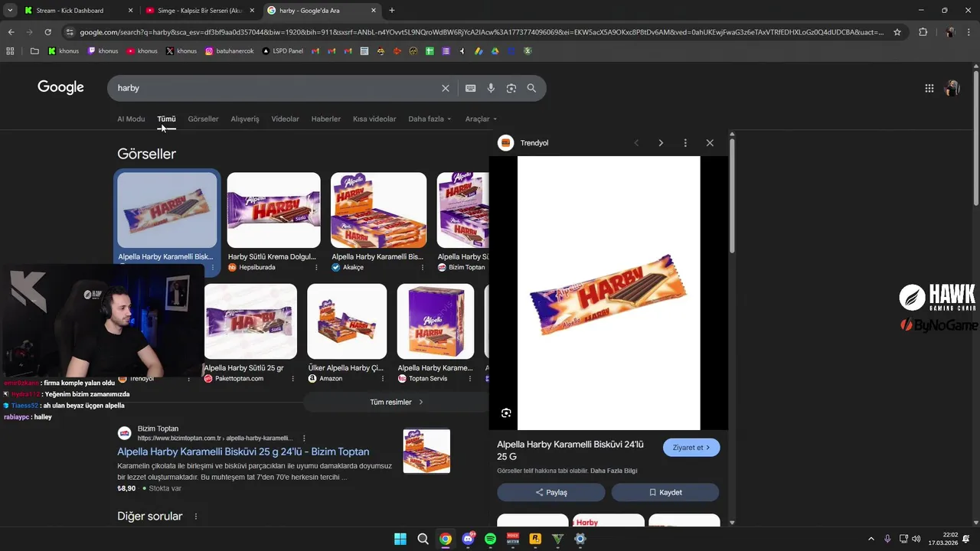Screen dimensions: 980x551
Task: Expand the Araçlar tools dropdown
Action: point(482,119)
